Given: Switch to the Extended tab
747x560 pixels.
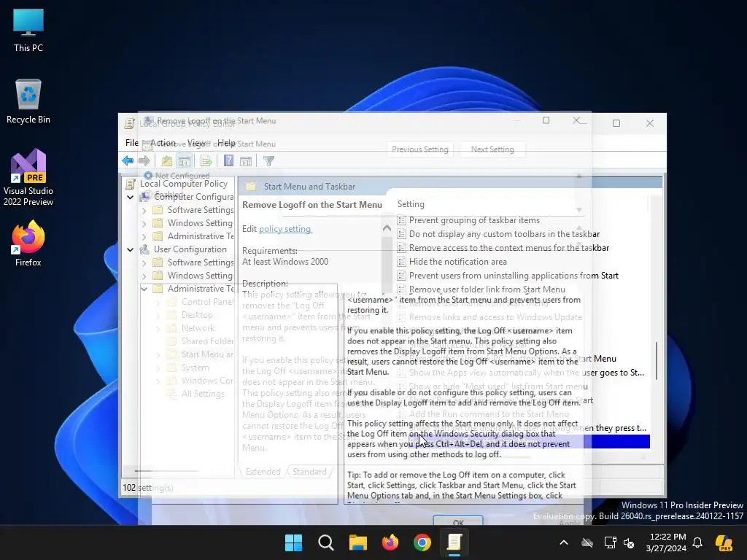Looking at the screenshot, I should coord(263,472).
